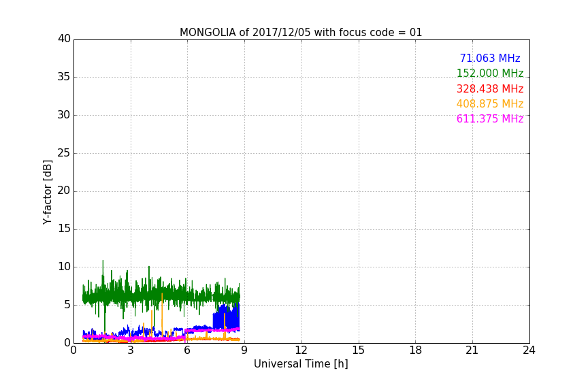Click the y-axis tick label 40
This screenshot has height=392, width=588.
point(64,39)
